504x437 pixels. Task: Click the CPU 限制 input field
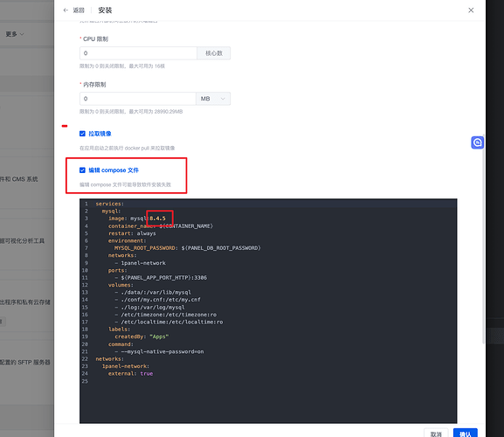click(138, 53)
